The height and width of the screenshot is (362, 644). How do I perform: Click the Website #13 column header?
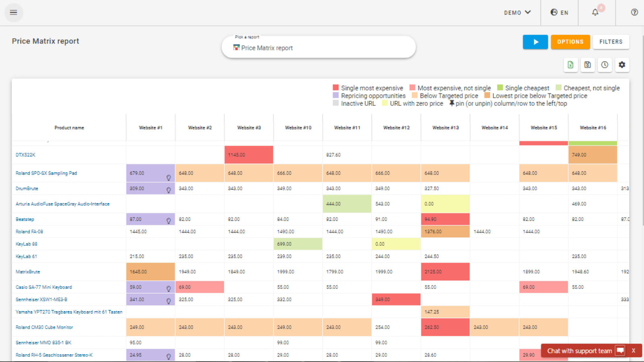click(446, 128)
